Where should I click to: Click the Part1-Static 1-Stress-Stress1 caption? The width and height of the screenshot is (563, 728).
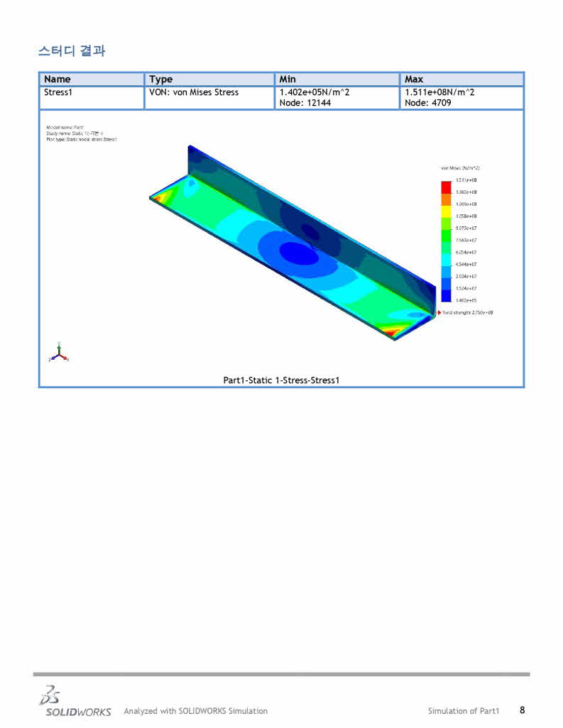(281, 380)
